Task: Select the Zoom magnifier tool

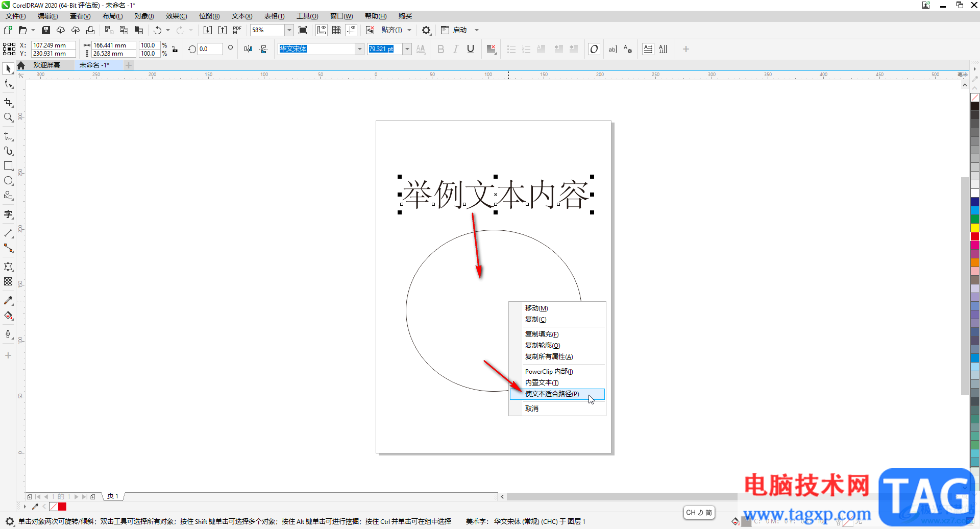Action: [8, 117]
